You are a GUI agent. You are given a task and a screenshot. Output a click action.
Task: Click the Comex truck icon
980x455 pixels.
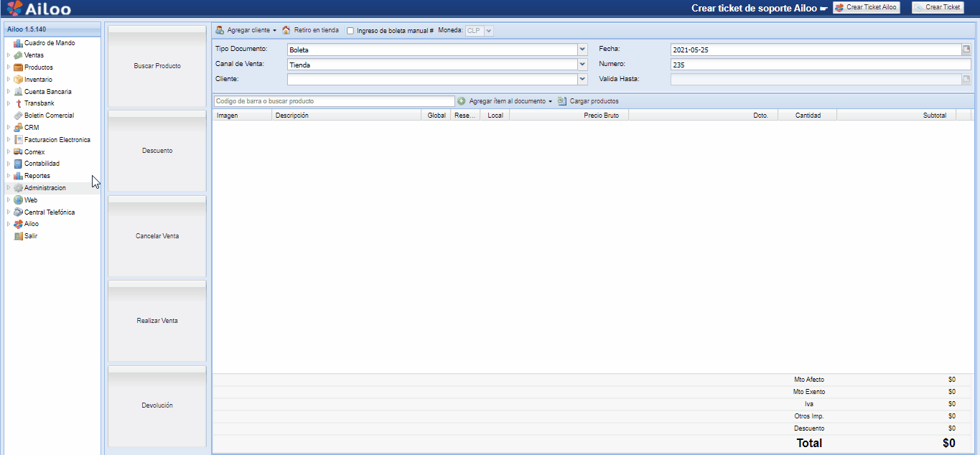click(19, 152)
